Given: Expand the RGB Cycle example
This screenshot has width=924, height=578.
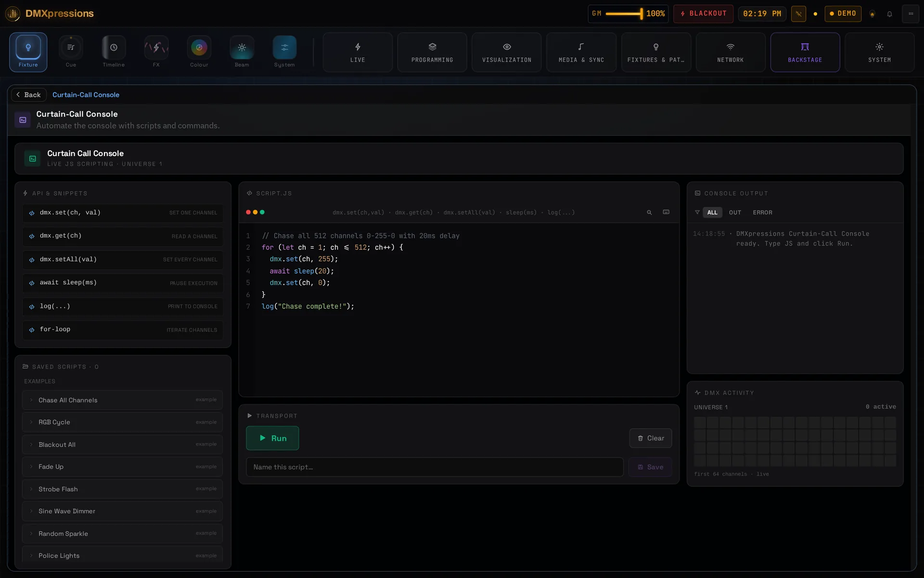Looking at the screenshot, I should [x=122, y=422].
